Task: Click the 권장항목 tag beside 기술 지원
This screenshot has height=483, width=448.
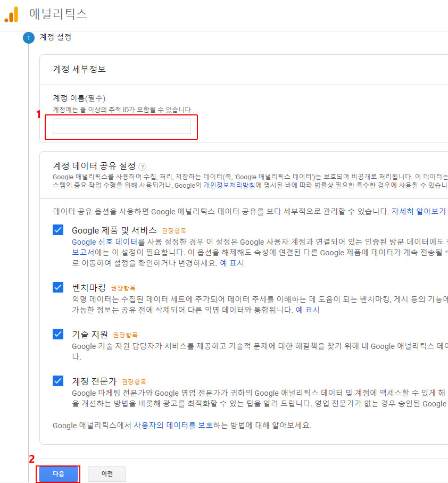Action: [125, 335]
